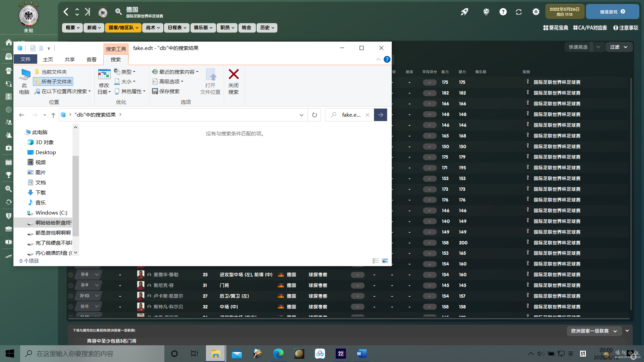The width and height of the screenshot is (644, 362).
Task: Open the 国家/地区队 menu
Action: click(x=123, y=28)
